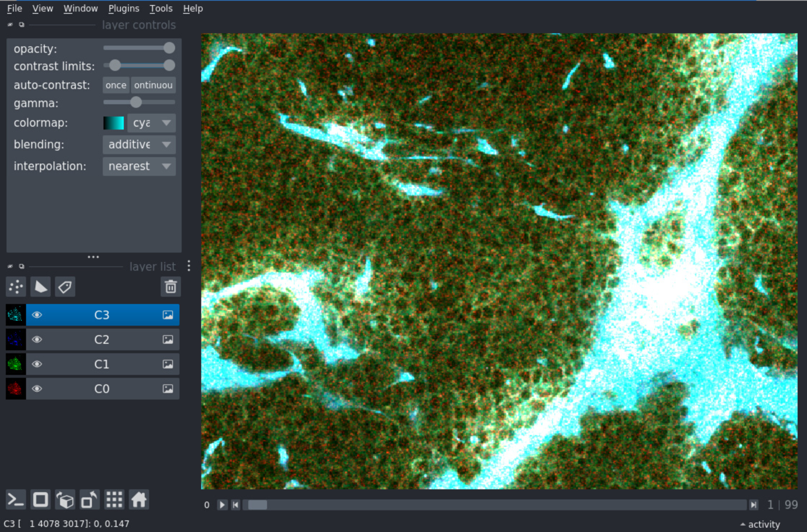
Task: Click the new shapes layer icon
Action: [40, 287]
